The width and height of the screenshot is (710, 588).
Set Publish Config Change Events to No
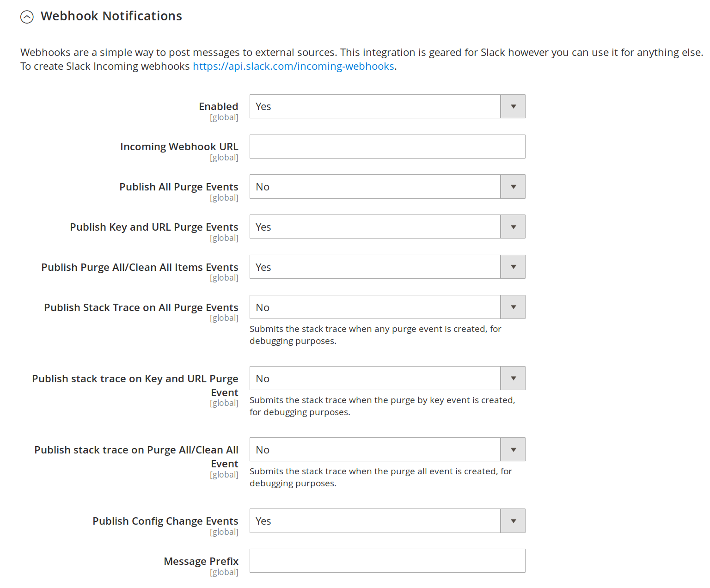[x=374, y=521]
